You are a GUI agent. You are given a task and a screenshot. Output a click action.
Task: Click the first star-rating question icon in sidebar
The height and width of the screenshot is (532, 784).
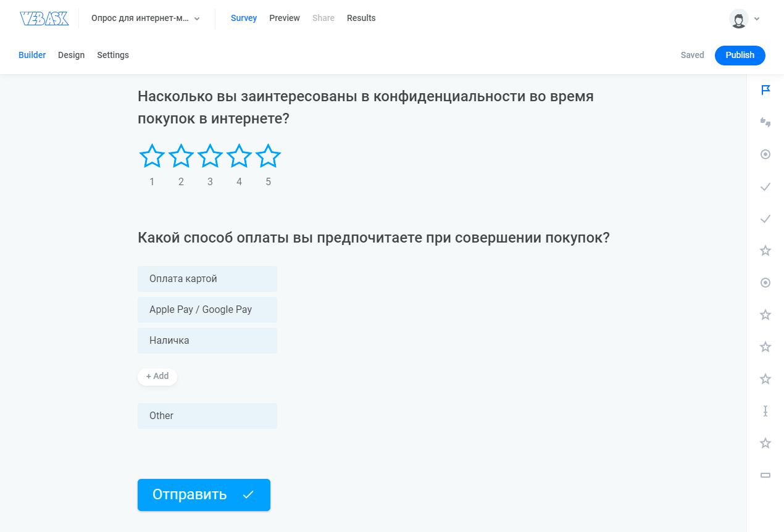tap(765, 251)
